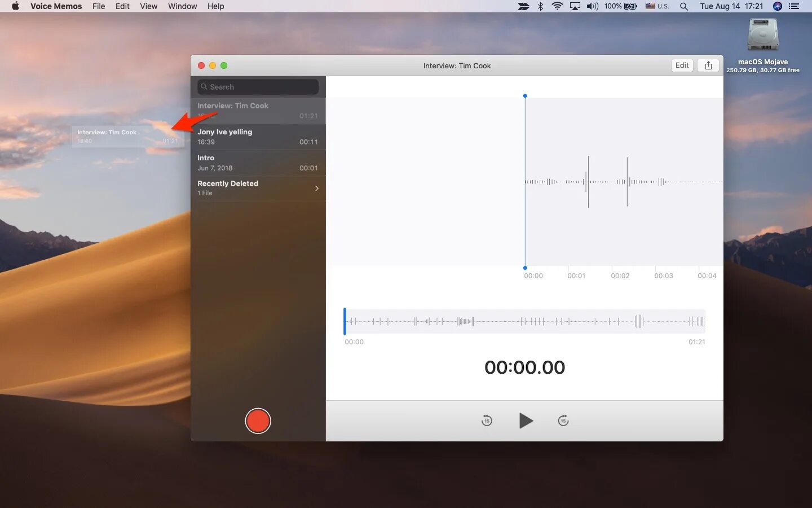Skip forward 15 seconds
Image resolution: width=812 pixels, height=508 pixels.
[563, 421]
